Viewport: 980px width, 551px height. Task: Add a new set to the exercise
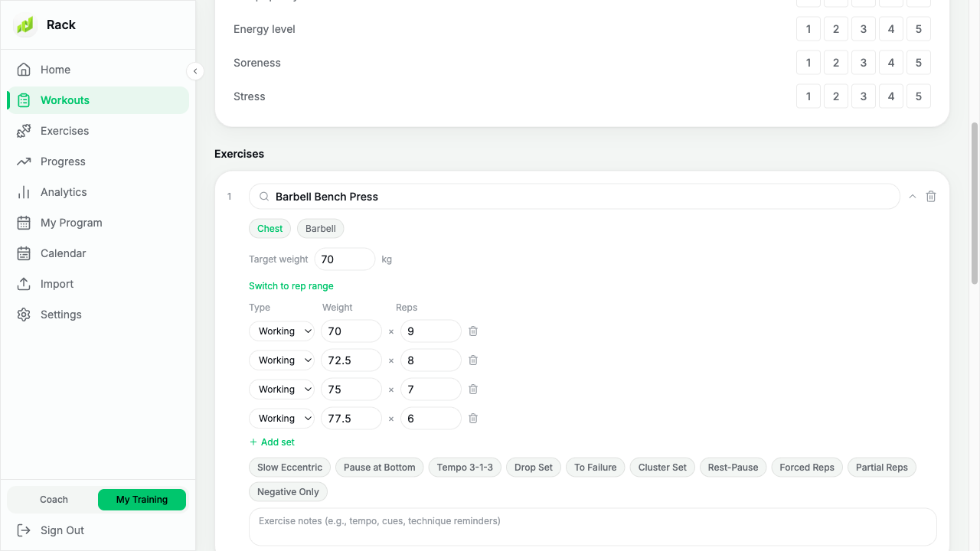(x=272, y=442)
